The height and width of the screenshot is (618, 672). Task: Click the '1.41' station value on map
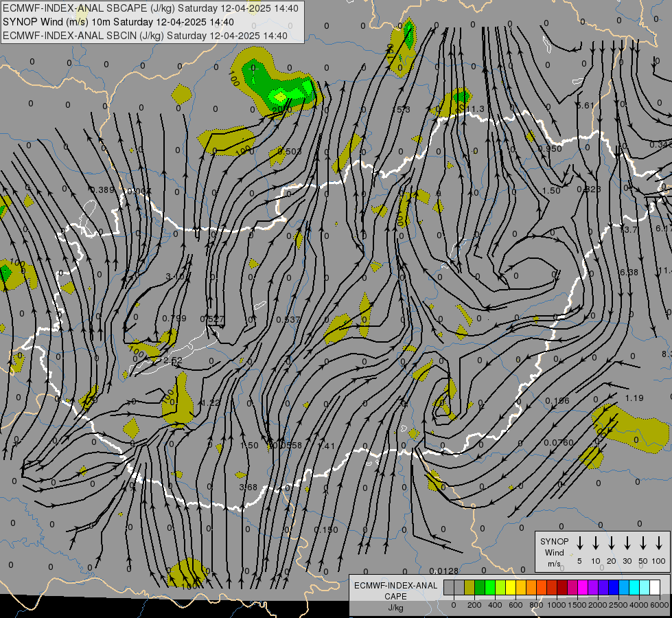pyautogui.click(x=326, y=446)
